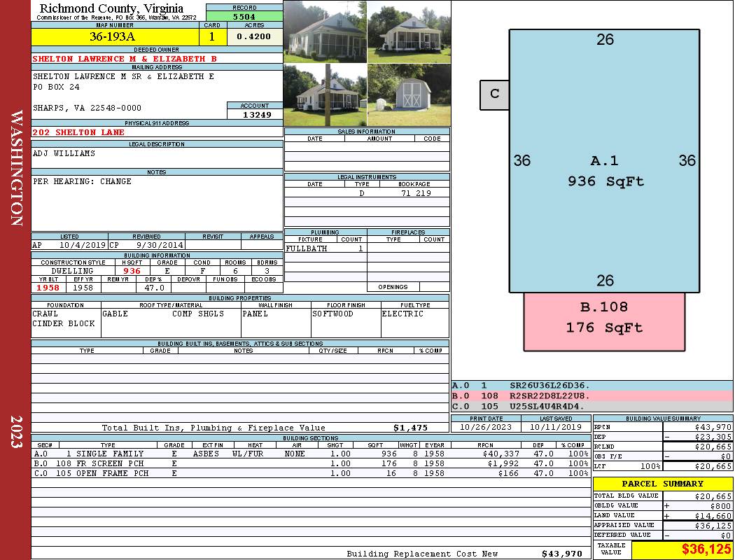Click the year built value 1958
Image resolution: width=735 pixels, height=560 pixels.
(x=48, y=288)
